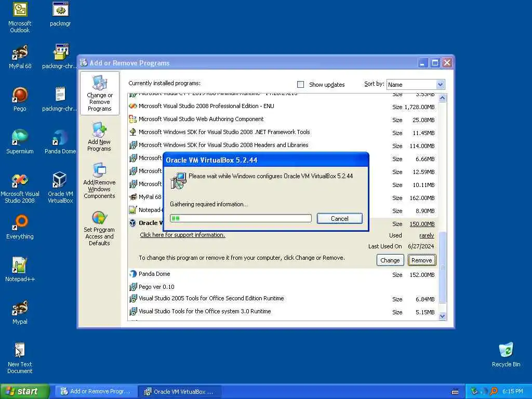Click the program list scroll up arrow
This screenshot has height=399, width=532.
(442, 98)
